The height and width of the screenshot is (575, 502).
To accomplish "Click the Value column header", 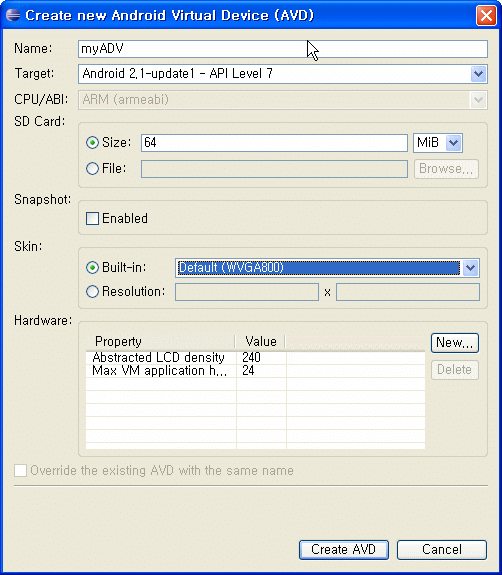I will [x=261, y=341].
